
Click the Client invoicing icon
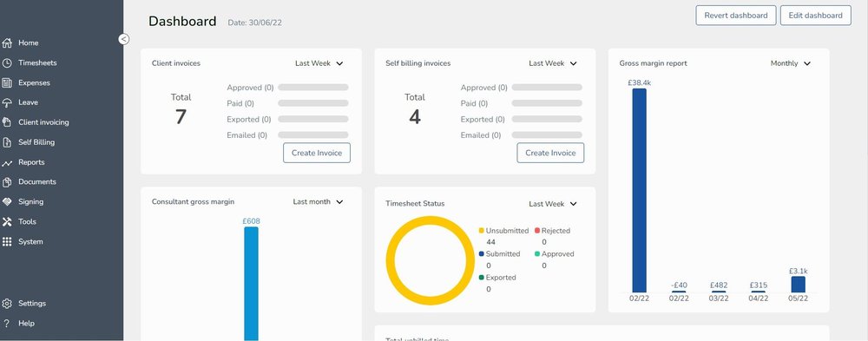tap(7, 122)
